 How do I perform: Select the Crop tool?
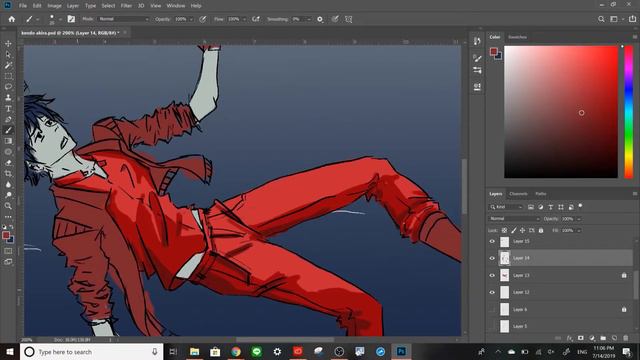tap(8, 173)
